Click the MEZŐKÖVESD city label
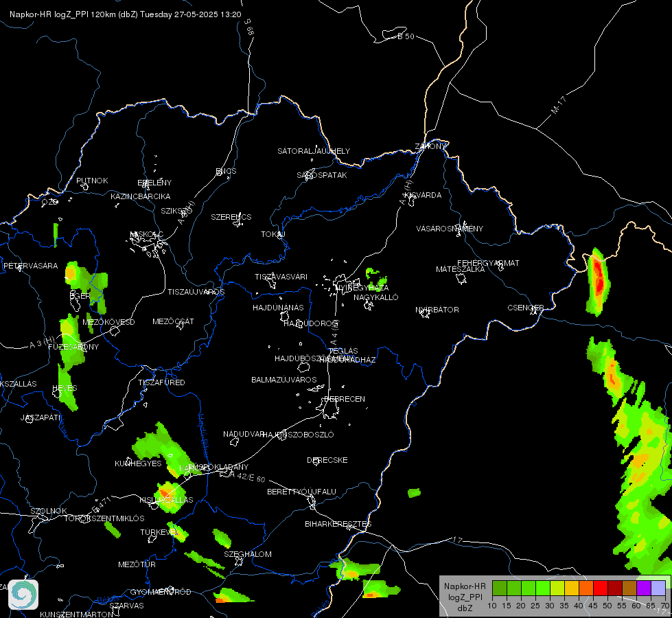This screenshot has height=618, width=672. tap(108, 322)
